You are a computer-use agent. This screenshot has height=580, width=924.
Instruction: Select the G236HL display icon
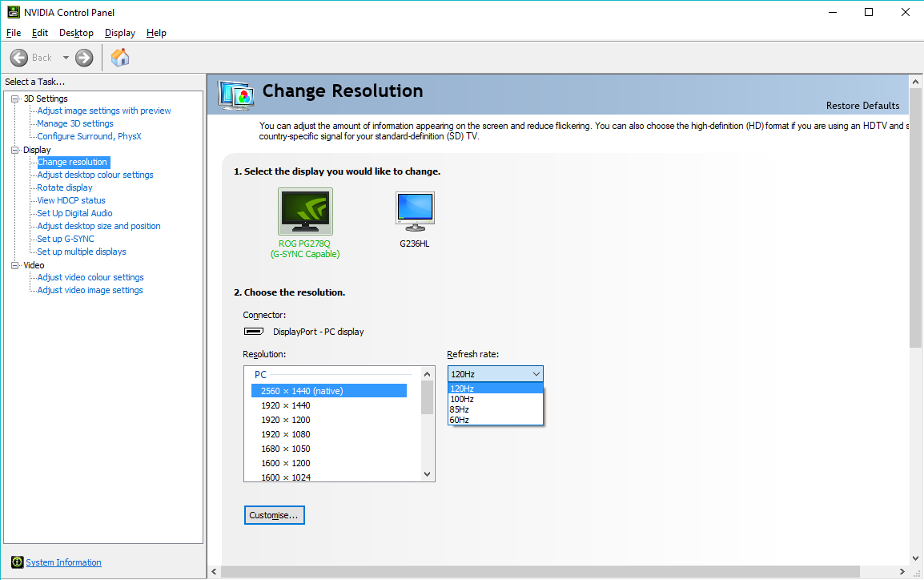click(x=415, y=211)
